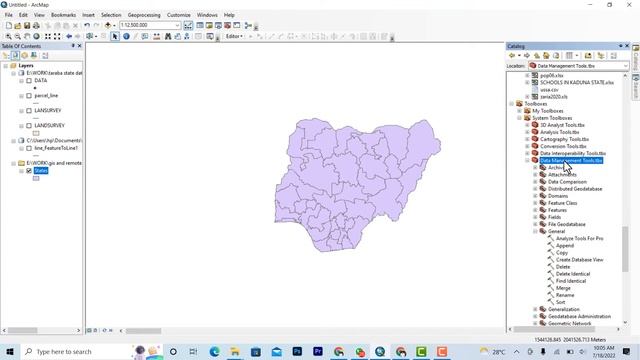Save the current map document
Viewport: 640px width, 360px height.
click(27, 25)
